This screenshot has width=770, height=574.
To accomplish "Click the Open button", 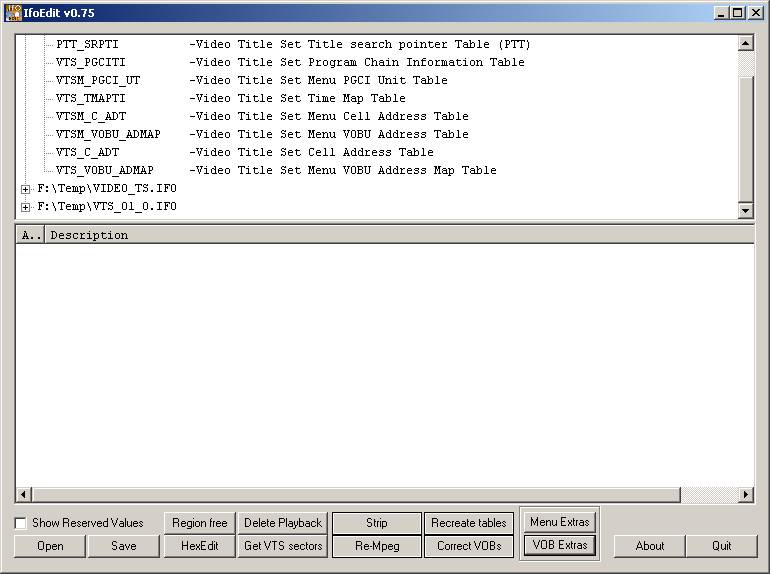I will pos(50,546).
